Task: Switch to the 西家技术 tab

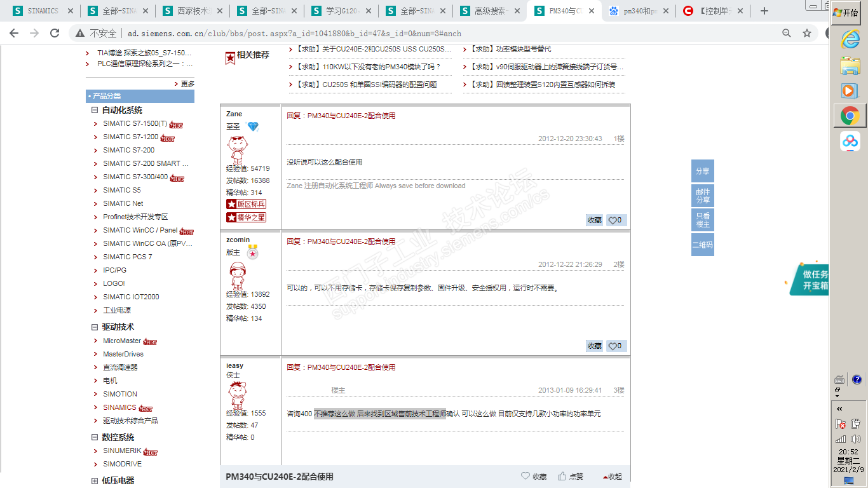Action: (x=192, y=11)
